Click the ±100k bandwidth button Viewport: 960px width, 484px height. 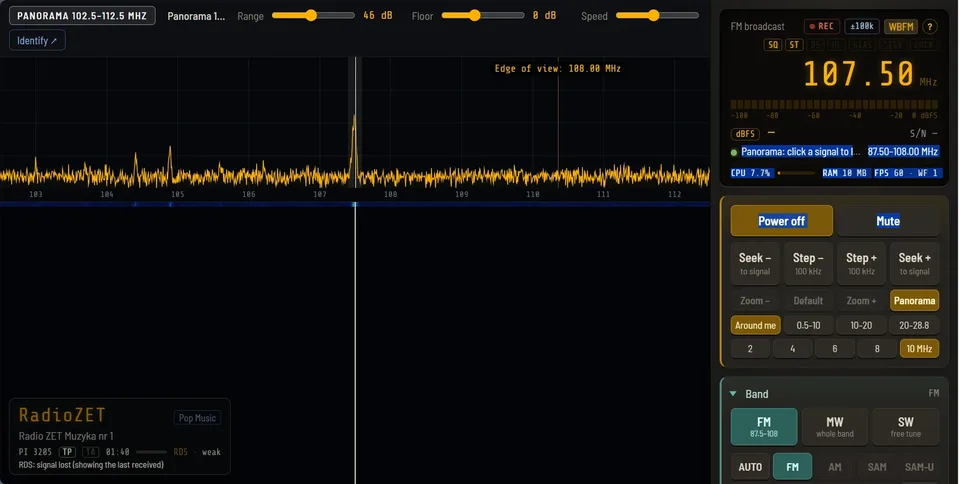862,26
